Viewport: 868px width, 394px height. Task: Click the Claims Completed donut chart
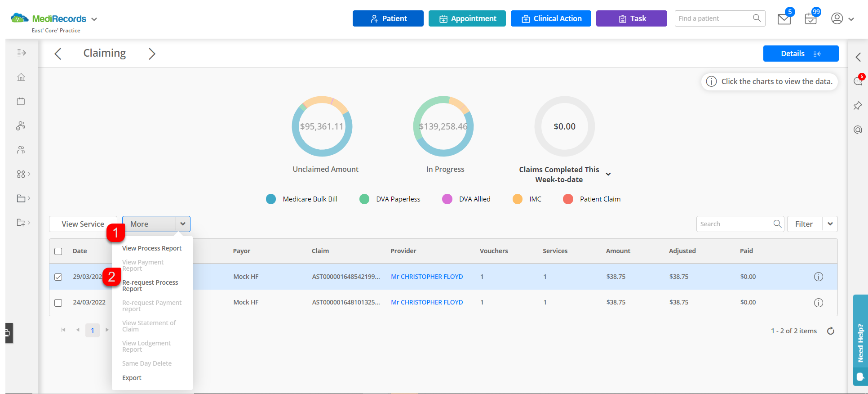tap(565, 126)
